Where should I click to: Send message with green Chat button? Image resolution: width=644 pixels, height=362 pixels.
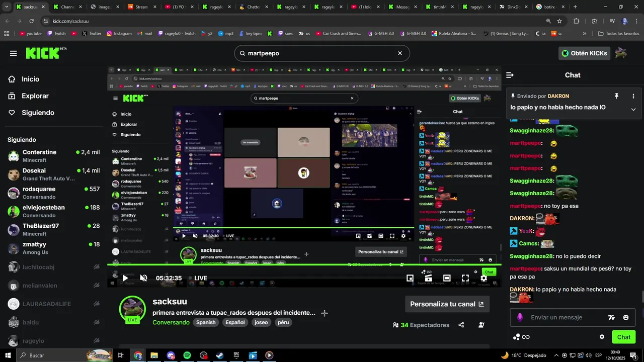pyautogui.click(x=624, y=337)
